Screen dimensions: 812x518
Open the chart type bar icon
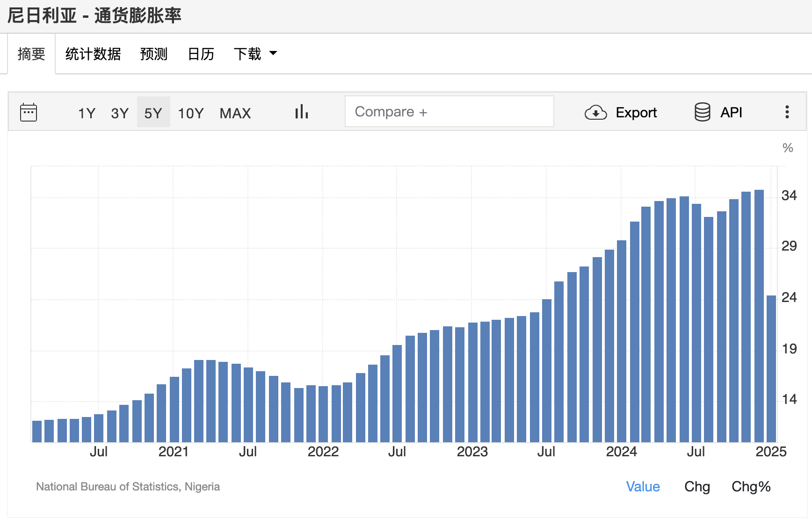302,112
